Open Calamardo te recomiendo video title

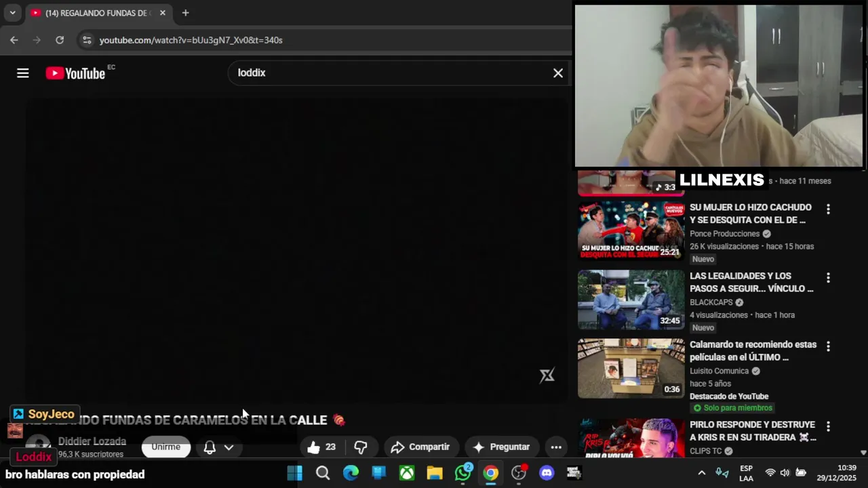coord(753,351)
